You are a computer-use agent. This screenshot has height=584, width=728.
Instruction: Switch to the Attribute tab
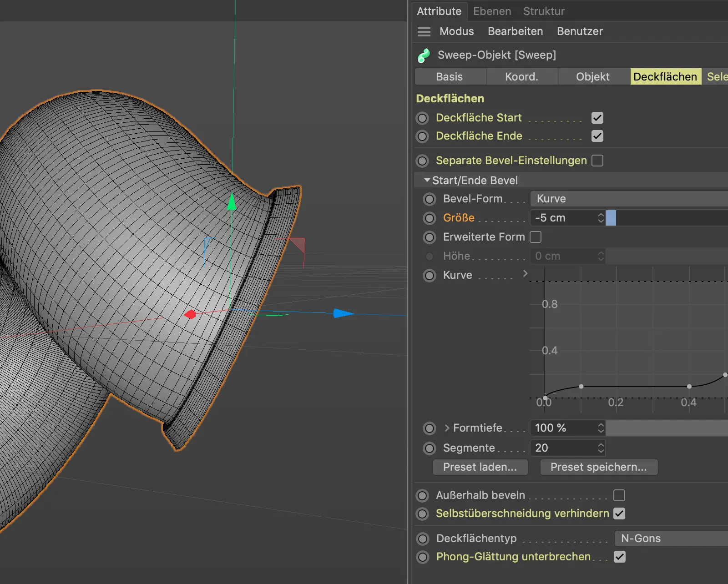[439, 11]
